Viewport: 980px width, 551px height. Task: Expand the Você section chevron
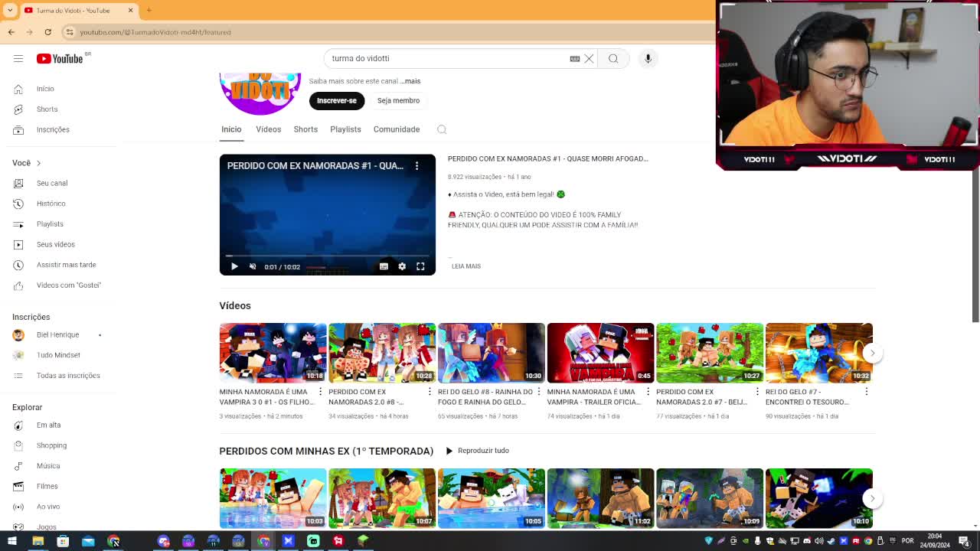click(38, 163)
